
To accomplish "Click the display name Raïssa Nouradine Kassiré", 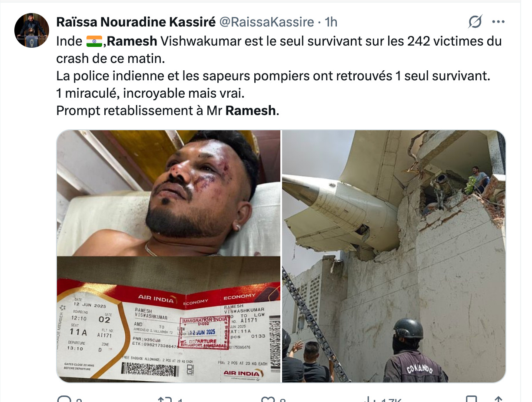I will (x=136, y=22).
